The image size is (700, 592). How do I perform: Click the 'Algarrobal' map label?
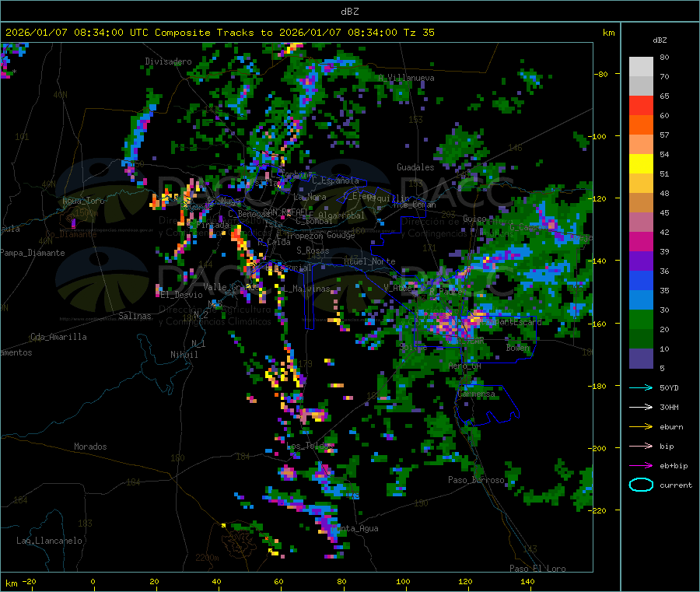[341, 215]
